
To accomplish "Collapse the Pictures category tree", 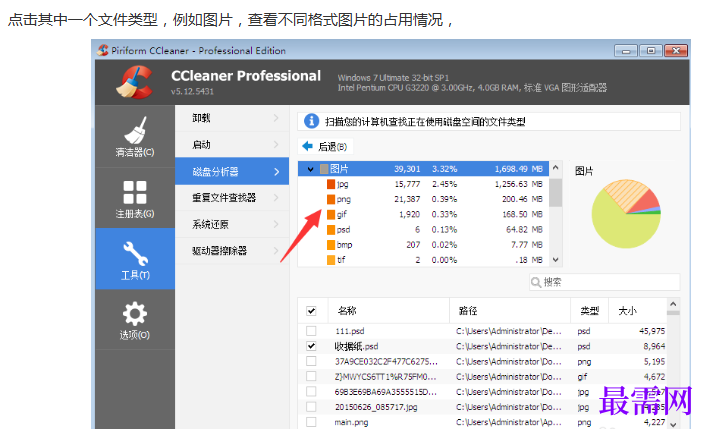I will click(311, 169).
